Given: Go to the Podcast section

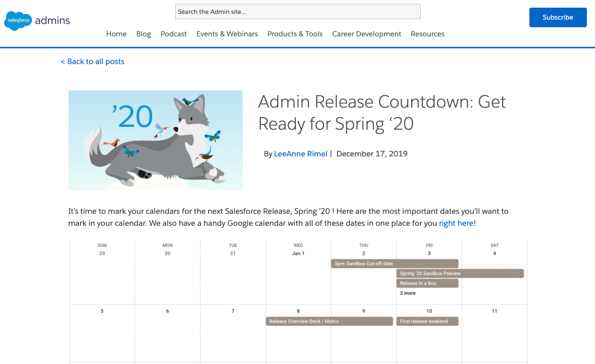Looking at the screenshot, I should coord(174,34).
